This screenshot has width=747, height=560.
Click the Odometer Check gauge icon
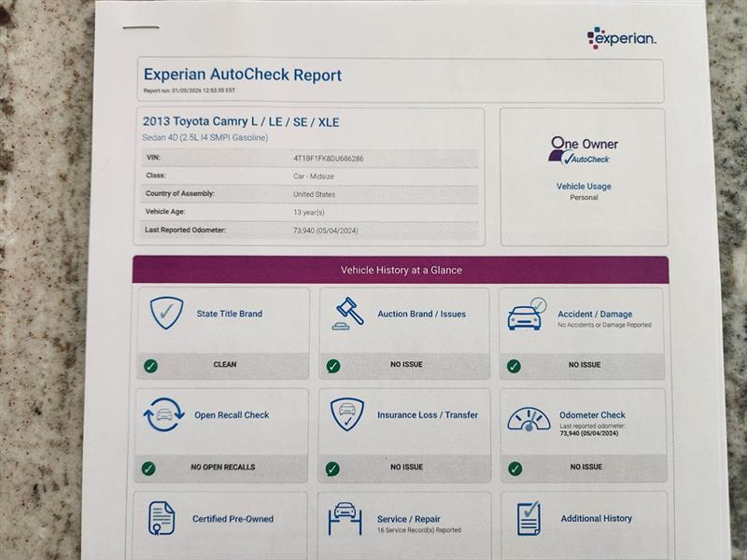click(529, 419)
